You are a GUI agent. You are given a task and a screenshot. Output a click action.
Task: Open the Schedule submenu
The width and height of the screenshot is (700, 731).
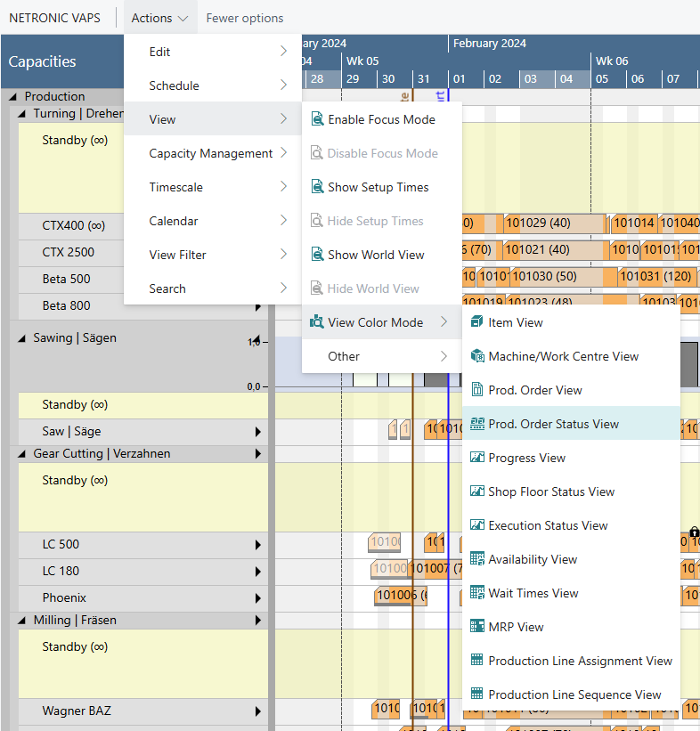click(213, 85)
